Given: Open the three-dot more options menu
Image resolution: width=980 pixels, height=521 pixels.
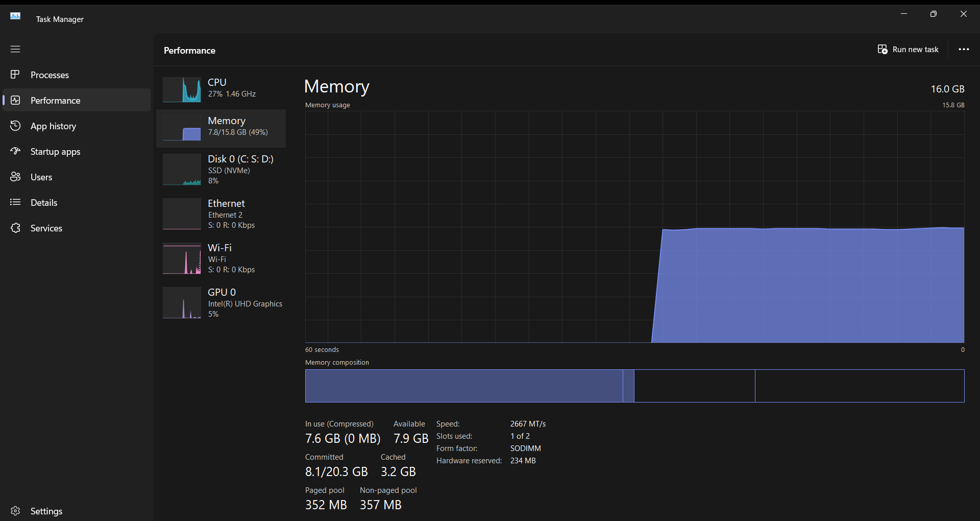Looking at the screenshot, I should click(964, 49).
